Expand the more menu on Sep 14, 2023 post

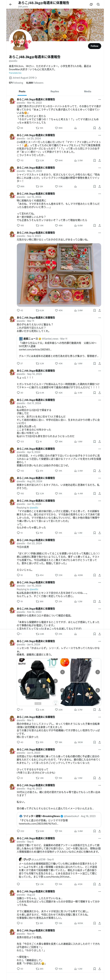coord(99,371)
